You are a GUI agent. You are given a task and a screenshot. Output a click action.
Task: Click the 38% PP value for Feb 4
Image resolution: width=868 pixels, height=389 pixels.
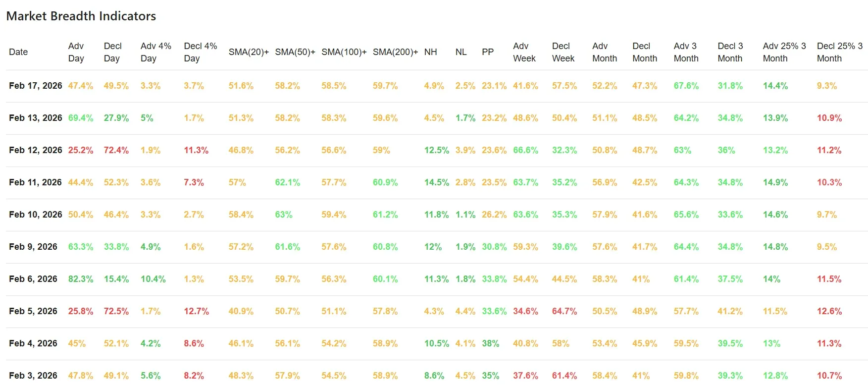(490, 343)
